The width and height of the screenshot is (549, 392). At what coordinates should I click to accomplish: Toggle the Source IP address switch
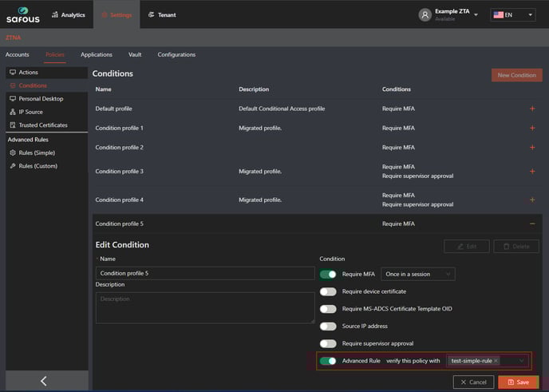[328, 326]
